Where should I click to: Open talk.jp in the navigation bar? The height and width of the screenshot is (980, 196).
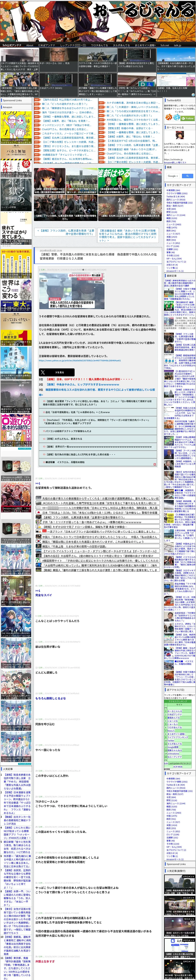tap(177, 45)
